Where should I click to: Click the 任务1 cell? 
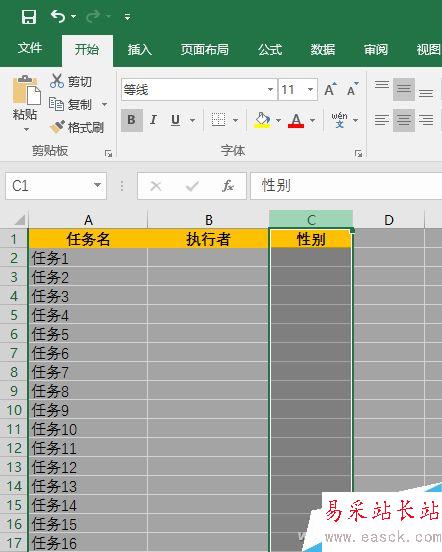click(x=88, y=258)
